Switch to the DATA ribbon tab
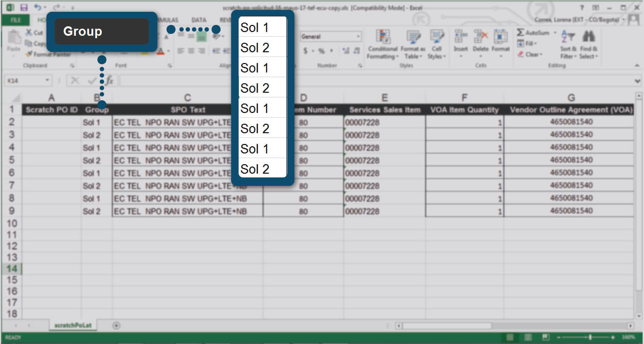Image resolution: width=644 pixels, height=344 pixels. pos(199,20)
